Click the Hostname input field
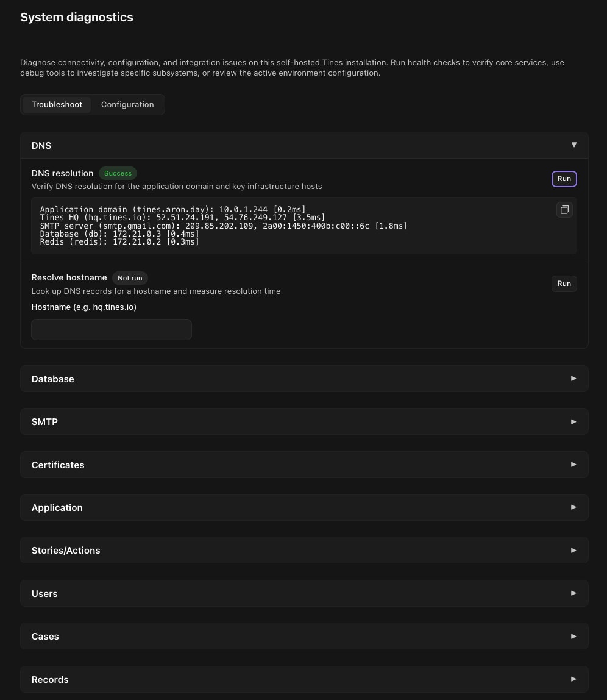 coord(112,329)
